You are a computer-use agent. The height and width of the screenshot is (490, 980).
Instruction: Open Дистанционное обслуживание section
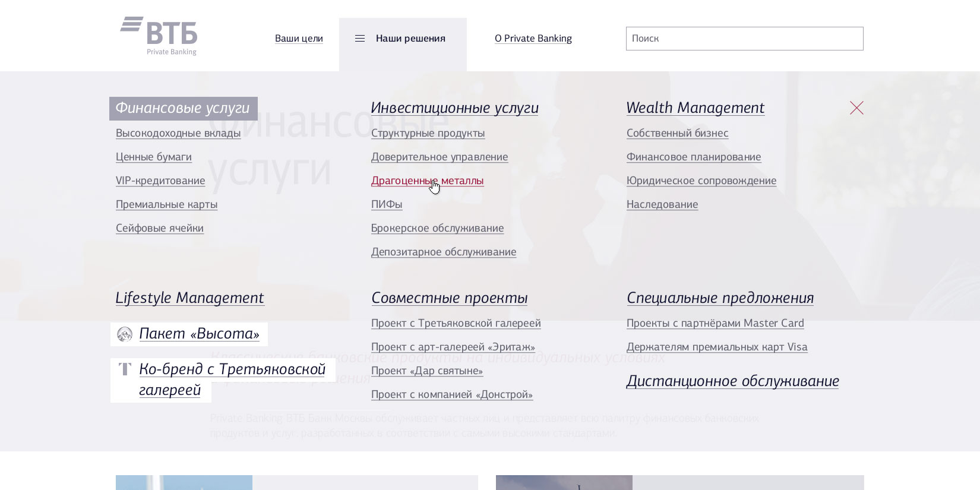click(x=732, y=381)
